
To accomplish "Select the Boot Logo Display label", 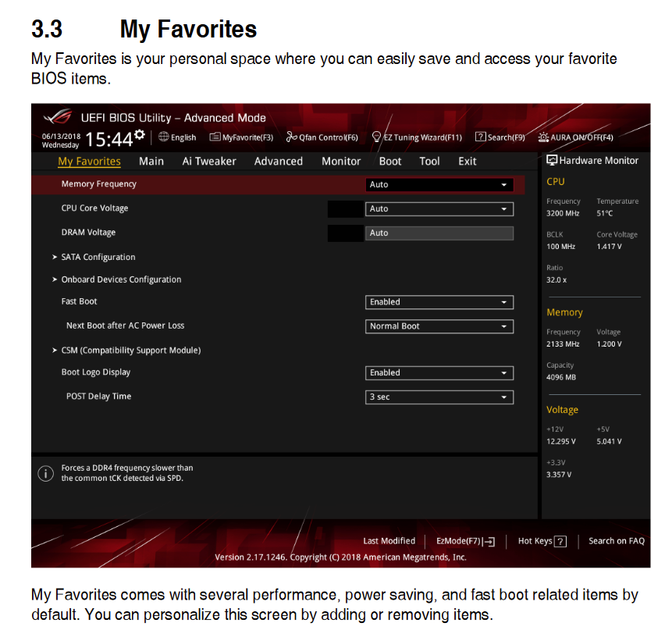I will pyautogui.click(x=95, y=372).
